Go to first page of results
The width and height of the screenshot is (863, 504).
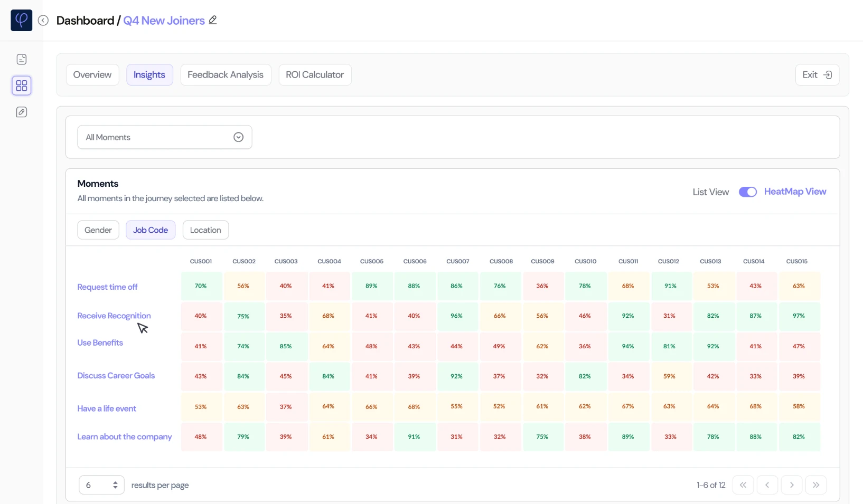tap(743, 485)
